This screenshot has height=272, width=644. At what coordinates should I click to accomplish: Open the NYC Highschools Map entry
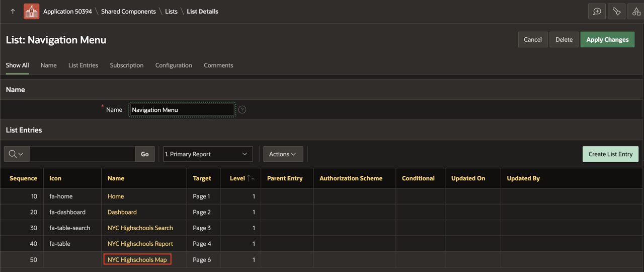tap(137, 260)
